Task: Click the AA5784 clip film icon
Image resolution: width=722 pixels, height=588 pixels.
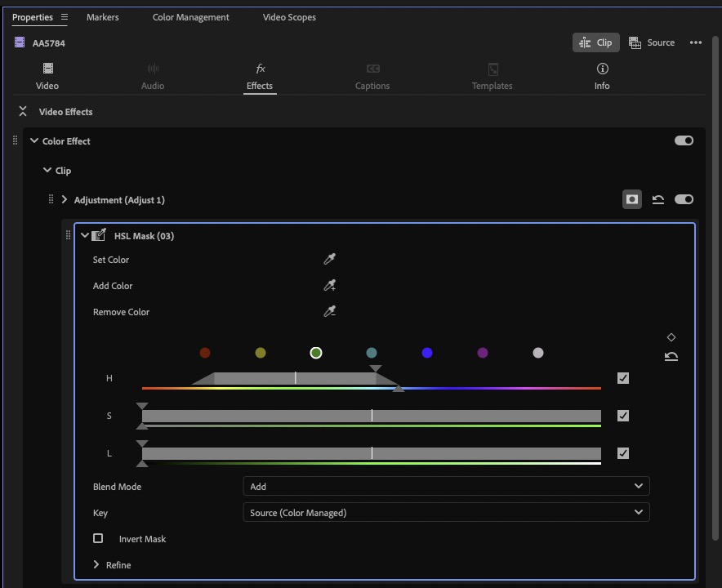Action: [20, 42]
